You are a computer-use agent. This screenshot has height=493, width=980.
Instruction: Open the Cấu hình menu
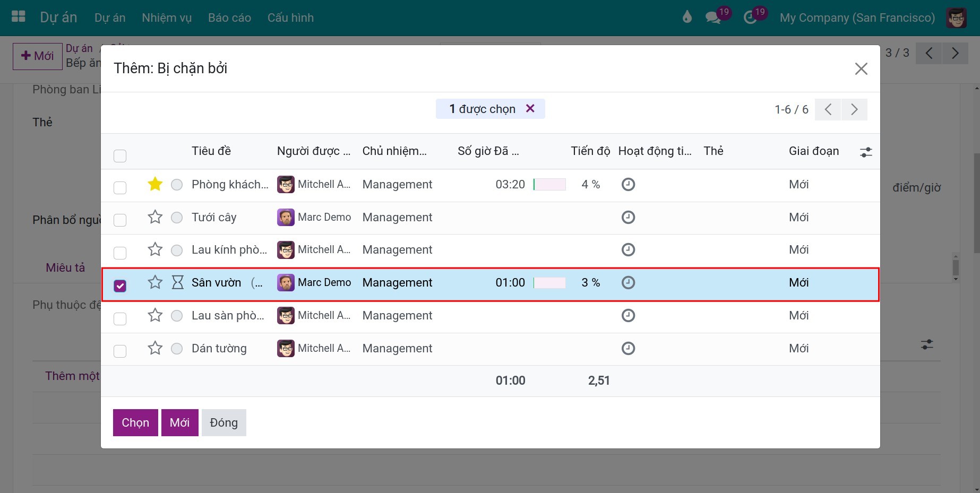[x=290, y=18]
